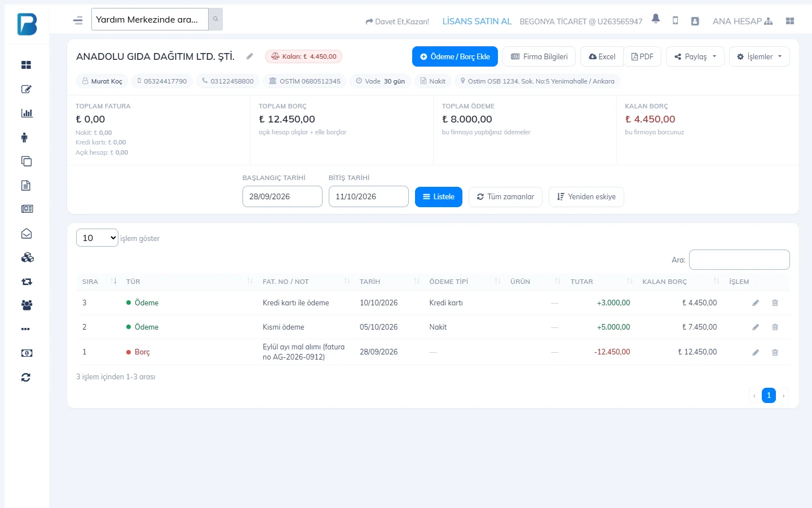Export to Excel
This screenshot has height=508, width=812.
tap(602, 56)
